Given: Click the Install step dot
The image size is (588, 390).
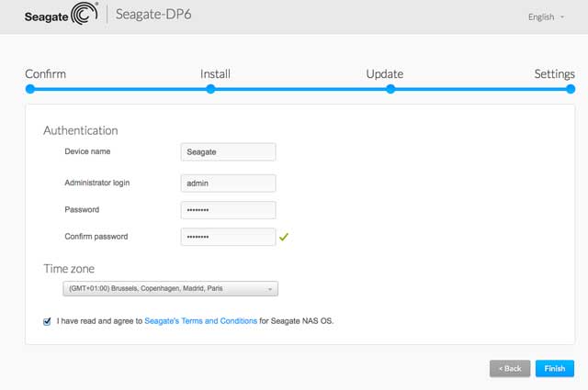Looking at the screenshot, I should pos(210,89).
